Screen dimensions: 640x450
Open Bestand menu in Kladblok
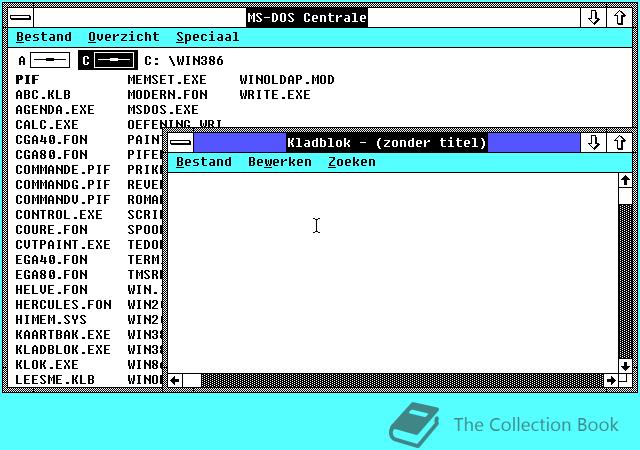(204, 162)
